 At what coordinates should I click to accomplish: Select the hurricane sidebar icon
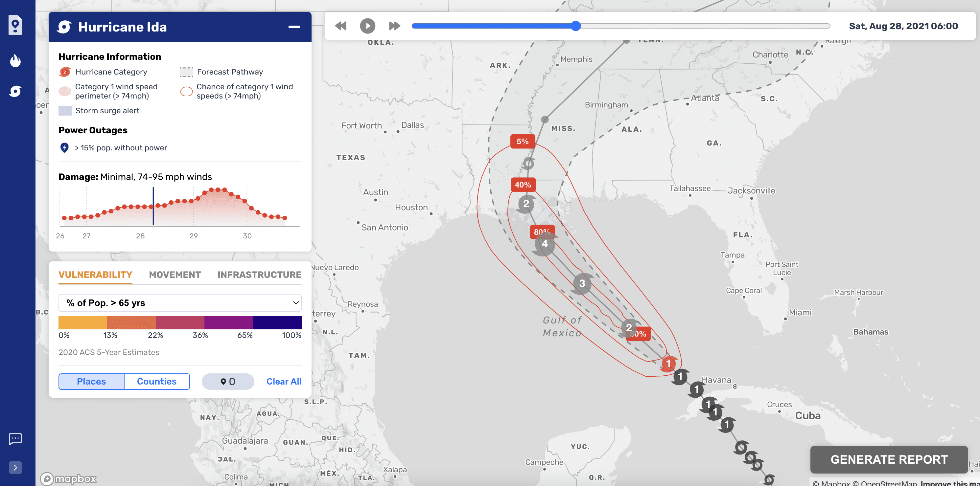point(15,91)
